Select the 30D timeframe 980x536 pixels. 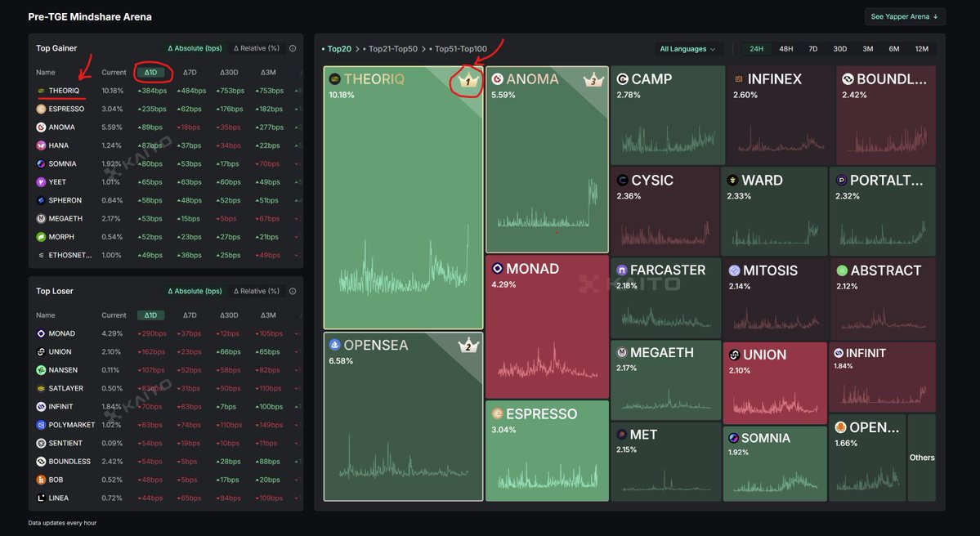click(839, 49)
